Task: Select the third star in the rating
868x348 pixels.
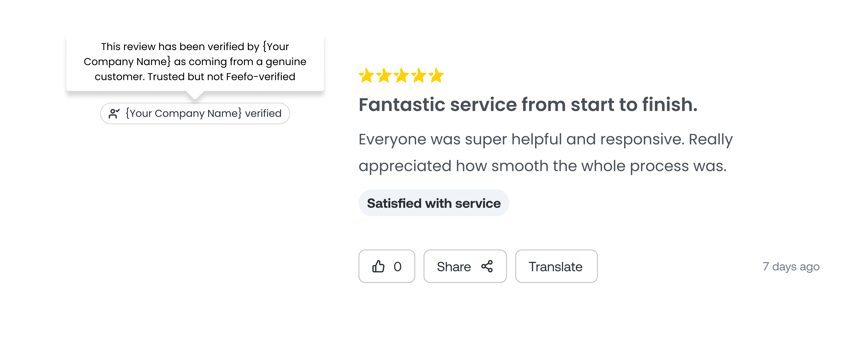Action: pos(401,76)
